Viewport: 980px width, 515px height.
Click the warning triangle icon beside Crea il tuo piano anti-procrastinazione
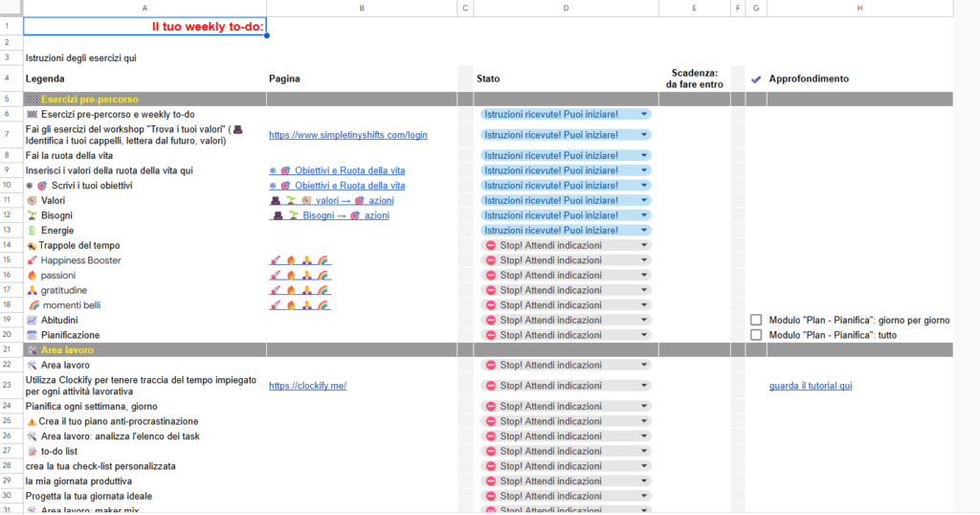[x=32, y=421]
